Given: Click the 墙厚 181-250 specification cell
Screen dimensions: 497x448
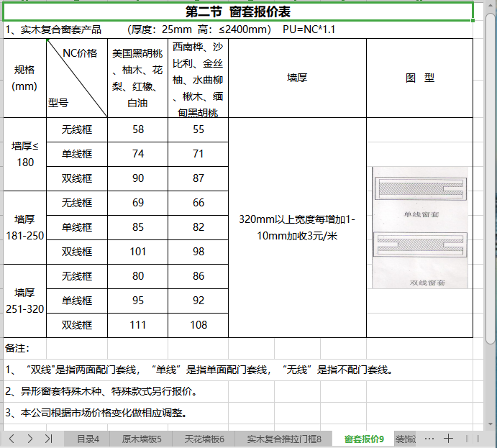Looking at the screenshot, I should [x=25, y=227].
